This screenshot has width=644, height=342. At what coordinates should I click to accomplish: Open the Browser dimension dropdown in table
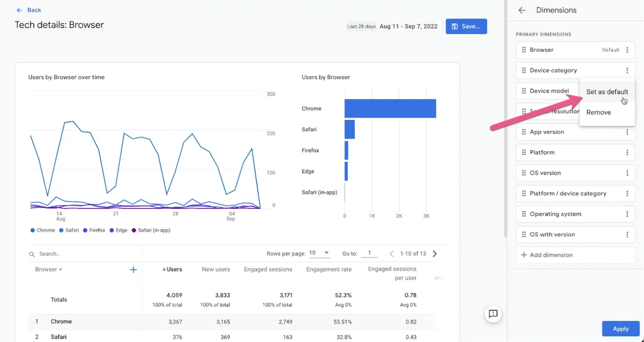(49, 269)
